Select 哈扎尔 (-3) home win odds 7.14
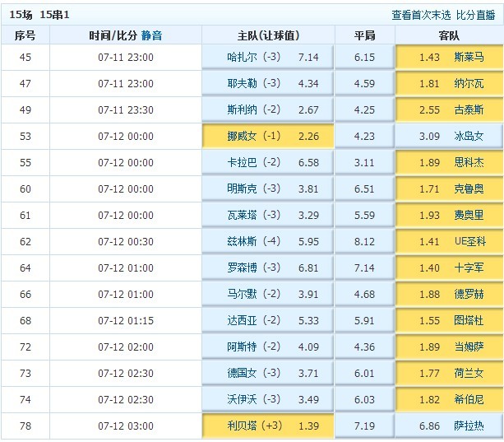Viewport: 504px width, 442px height. [x=268, y=58]
